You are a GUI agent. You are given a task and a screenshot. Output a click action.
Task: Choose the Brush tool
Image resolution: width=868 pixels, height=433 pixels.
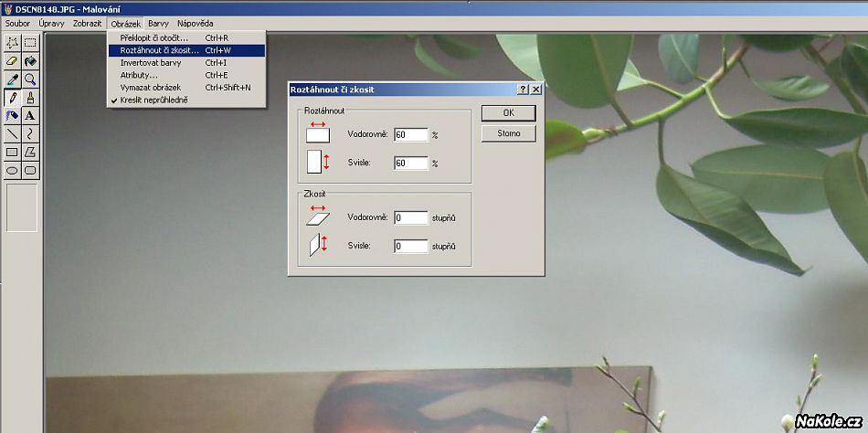[x=30, y=98]
